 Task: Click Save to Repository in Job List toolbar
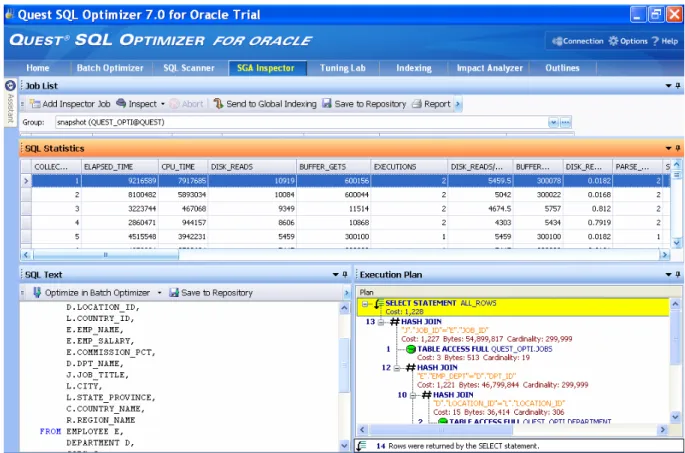click(364, 104)
